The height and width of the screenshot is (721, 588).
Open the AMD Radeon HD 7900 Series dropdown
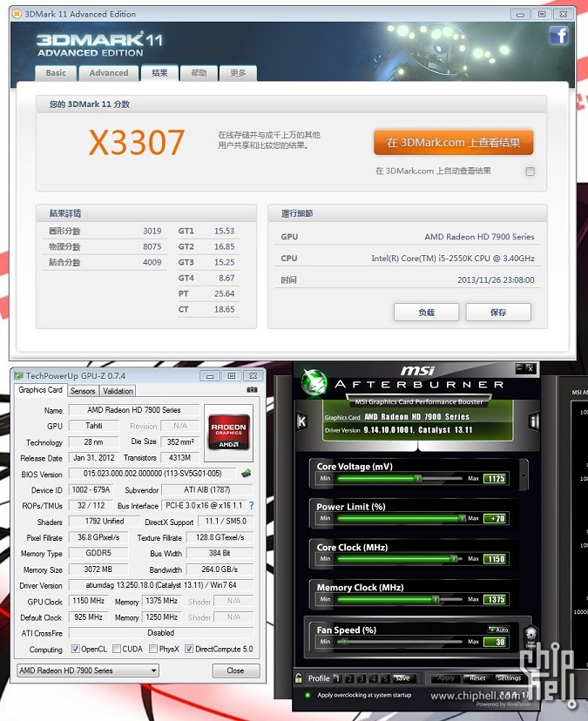pyautogui.click(x=87, y=670)
